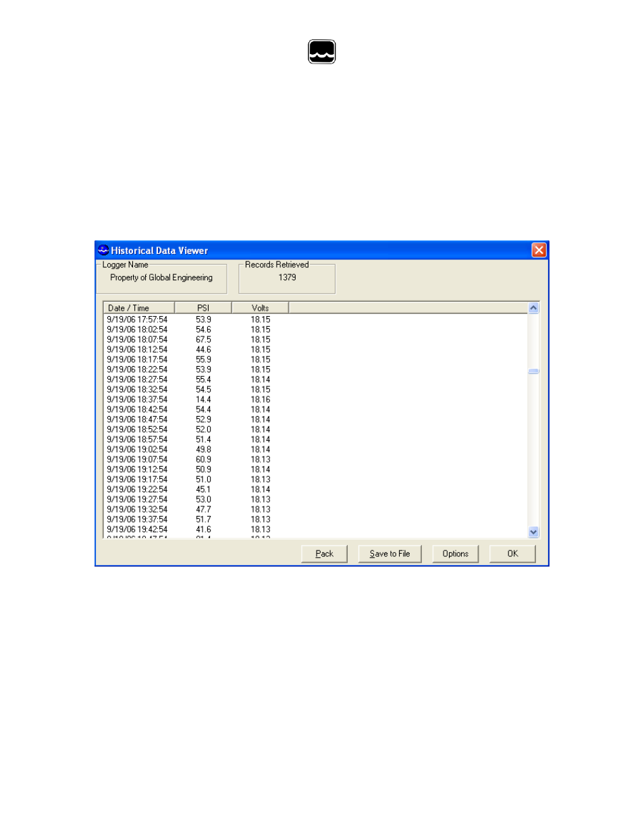Click the Volts column header
This screenshot has height=834, width=644.
pyautogui.click(x=260, y=308)
